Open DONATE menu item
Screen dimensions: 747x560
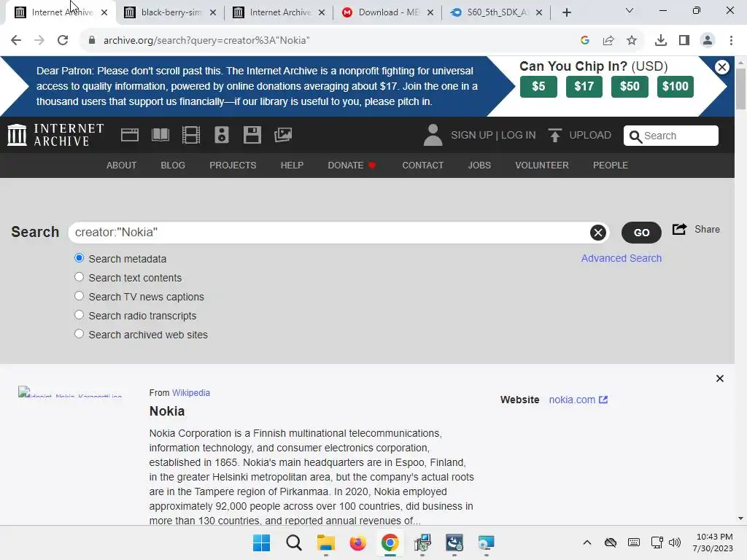(x=352, y=166)
